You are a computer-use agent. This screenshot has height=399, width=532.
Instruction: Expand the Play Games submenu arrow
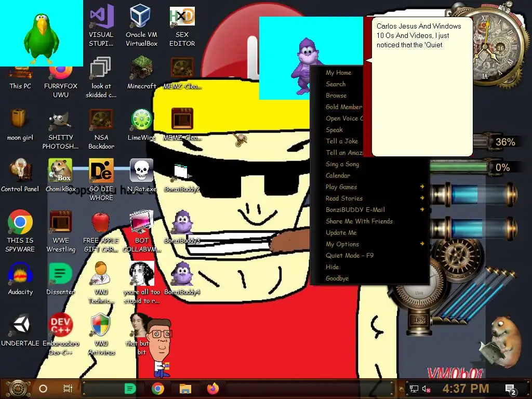[x=422, y=187]
